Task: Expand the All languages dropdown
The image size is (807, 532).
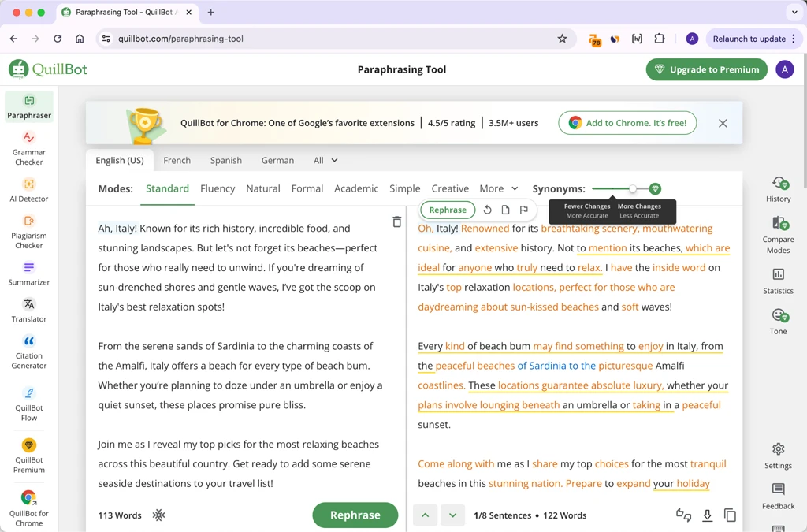Action: [x=325, y=161]
